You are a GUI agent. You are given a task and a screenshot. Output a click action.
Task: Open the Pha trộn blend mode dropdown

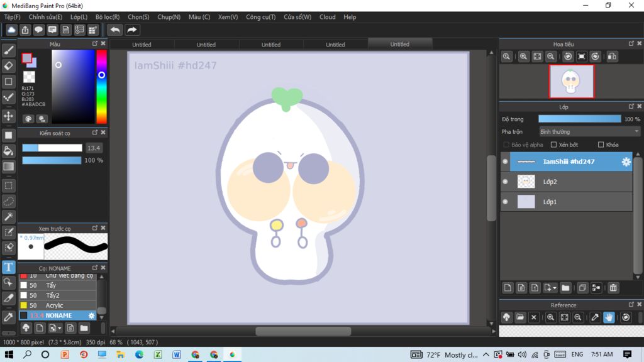(x=589, y=132)
